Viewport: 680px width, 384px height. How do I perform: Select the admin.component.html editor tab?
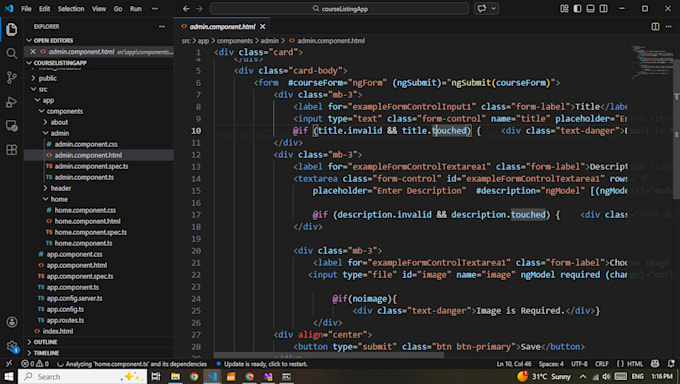point(222,27)
